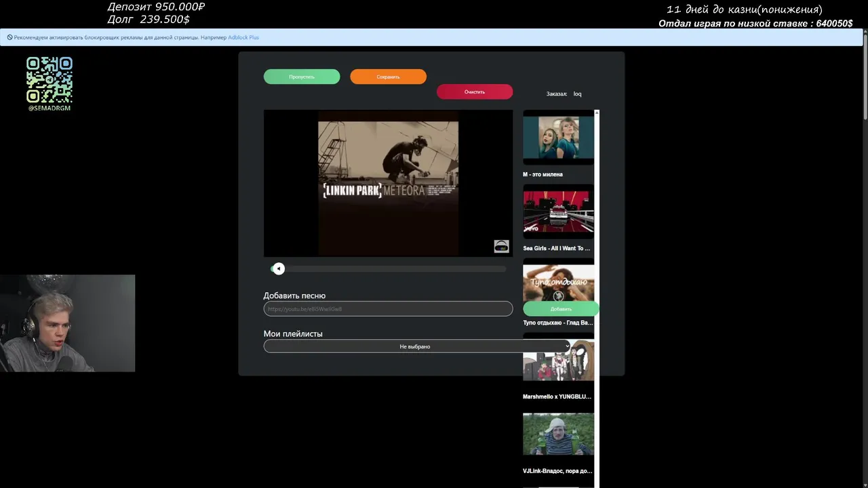The image size is (868, 488).
Task: Click the song URL input field
Action: tap(388, 309)
